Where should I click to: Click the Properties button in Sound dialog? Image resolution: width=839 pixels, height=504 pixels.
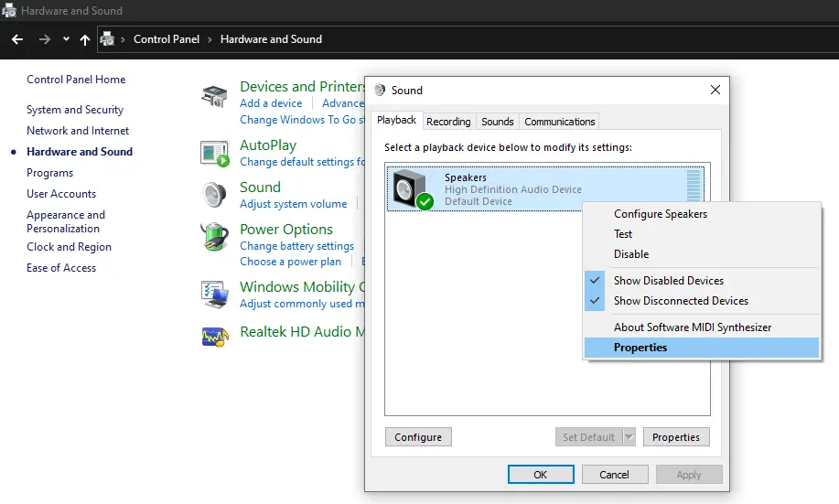click(x=676, y=437)
